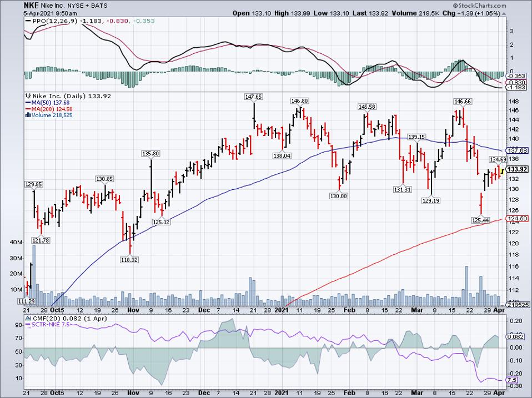Click the 'Nike Inc. (Daily) 133.92' chart legend
532x398 pixels.
[x=68, y=96]
